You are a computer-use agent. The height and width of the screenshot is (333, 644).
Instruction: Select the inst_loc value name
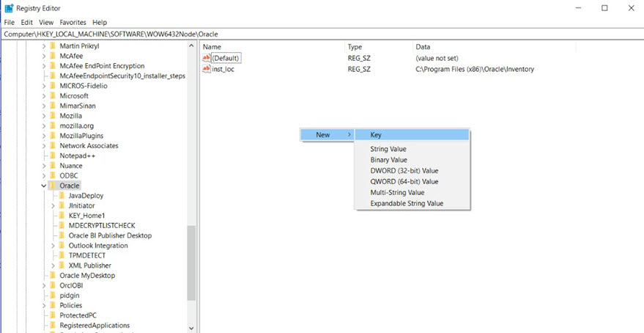pyautogui.click(x=223, y=69)
